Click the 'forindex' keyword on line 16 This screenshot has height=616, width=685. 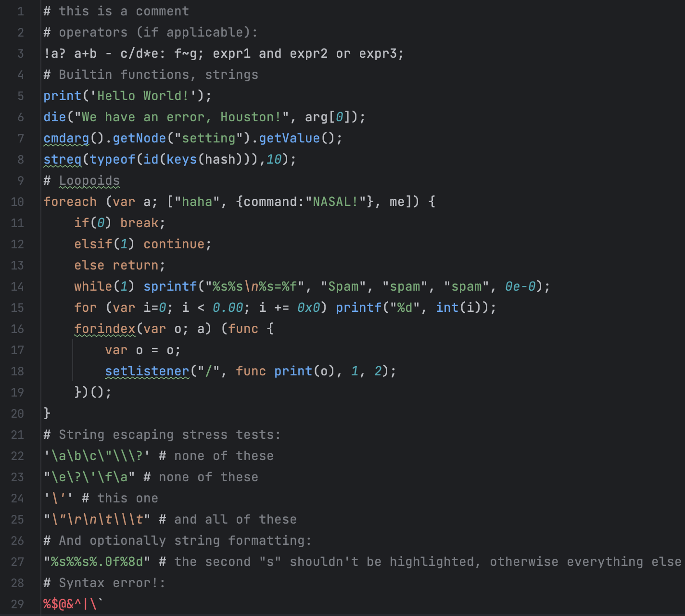pyautogui.click(x=105, y=329)
